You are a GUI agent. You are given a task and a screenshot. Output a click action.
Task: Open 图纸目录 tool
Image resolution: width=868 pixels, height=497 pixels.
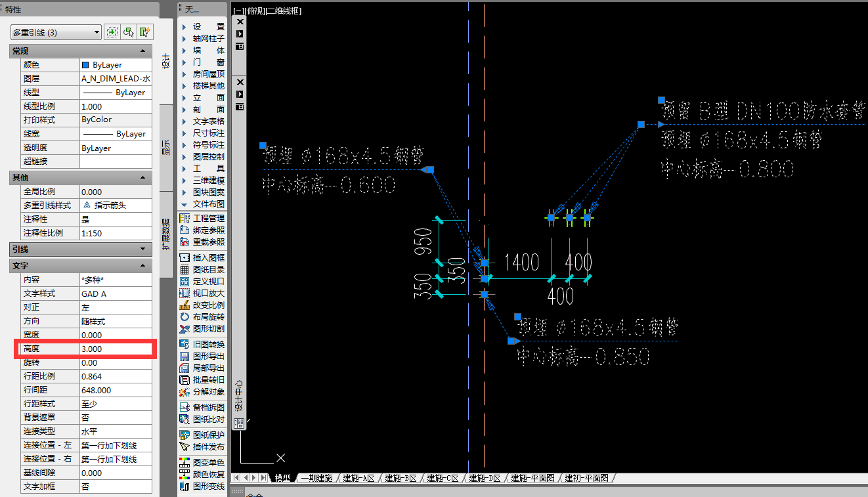click(202, 269)
